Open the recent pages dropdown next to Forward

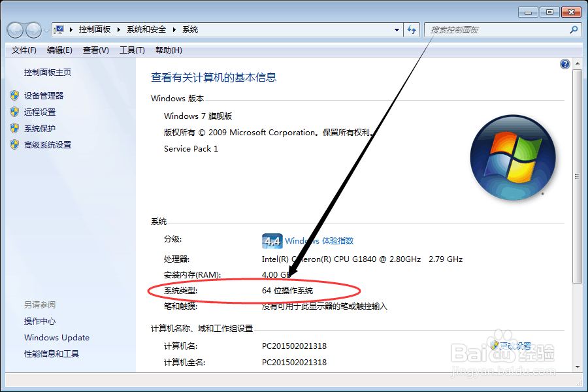tap(46, 31)
